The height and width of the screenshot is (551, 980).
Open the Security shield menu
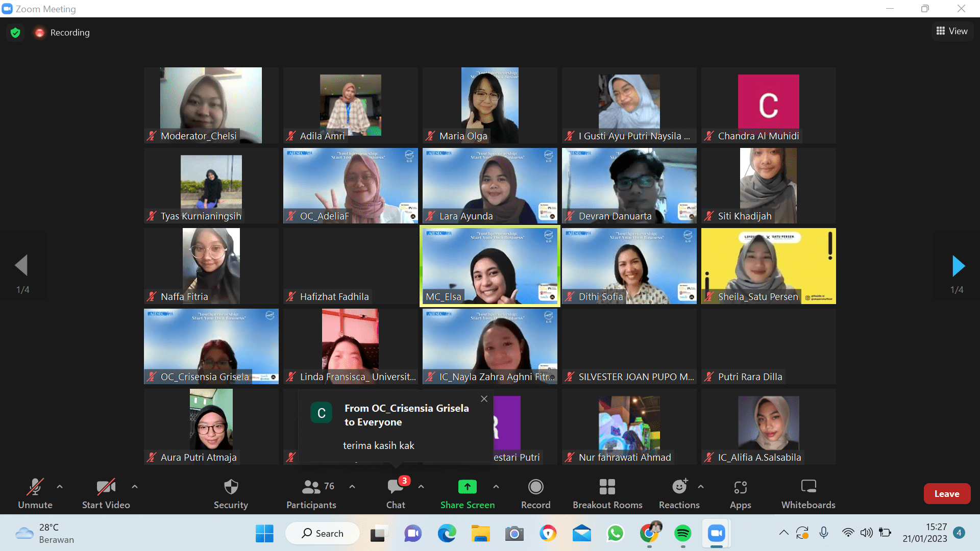[231, 493]
